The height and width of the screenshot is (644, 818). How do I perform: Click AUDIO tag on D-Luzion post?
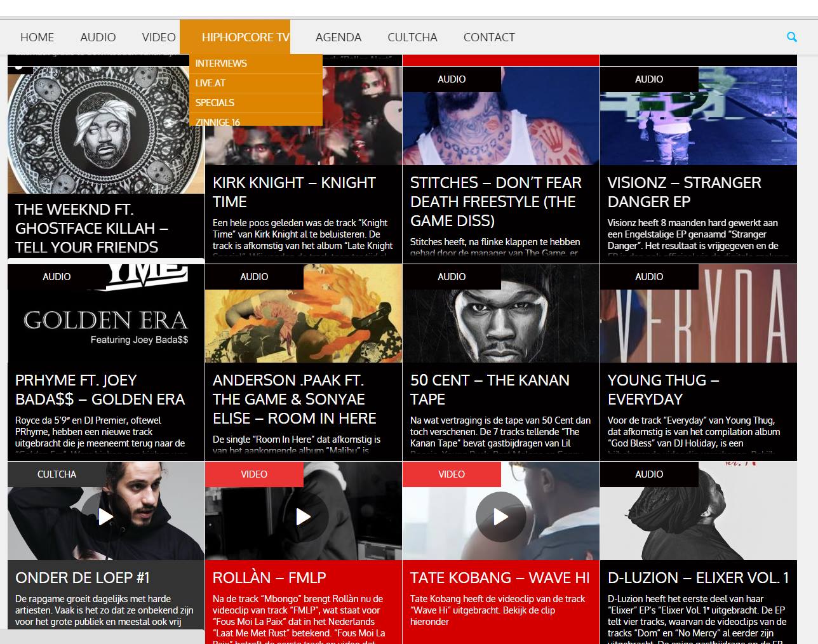click(649, 474)
